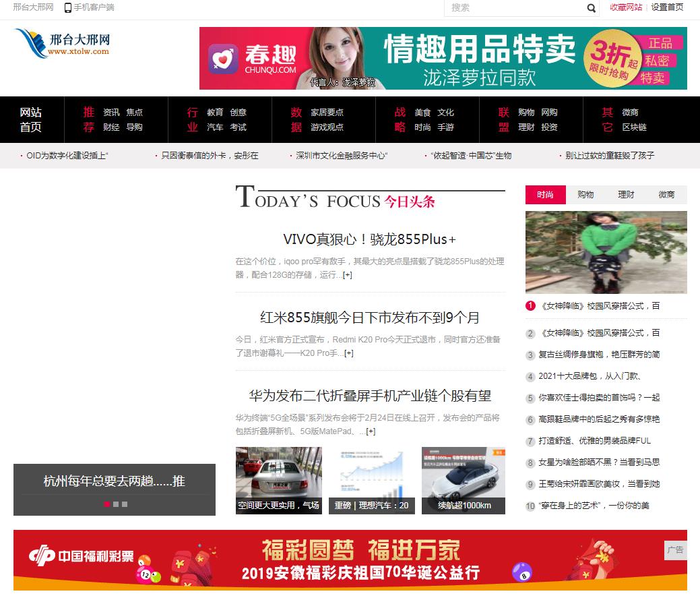Click the search magnifier icon
Screen dimensions: 700x602
tap(591, 8)
